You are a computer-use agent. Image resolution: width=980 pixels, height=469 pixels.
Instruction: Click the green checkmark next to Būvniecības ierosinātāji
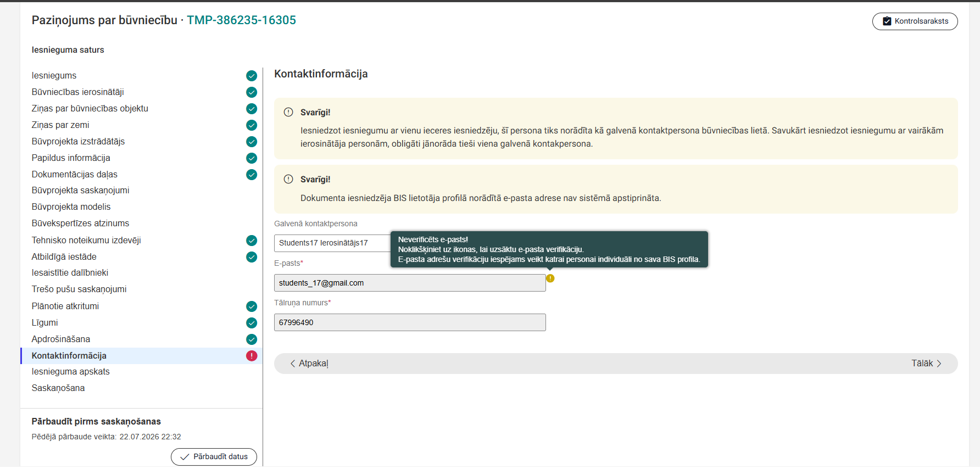pos(252,92)
